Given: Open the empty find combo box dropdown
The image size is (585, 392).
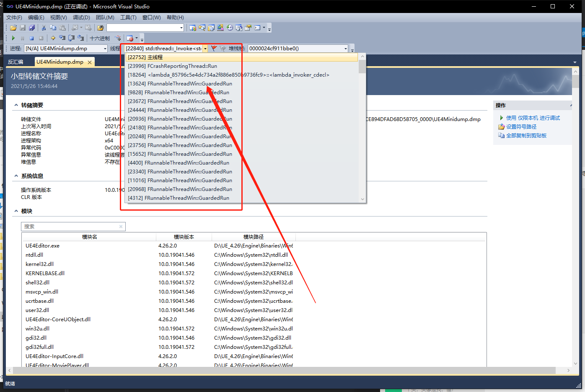Looking at the screenshot, I should [181, 28].
